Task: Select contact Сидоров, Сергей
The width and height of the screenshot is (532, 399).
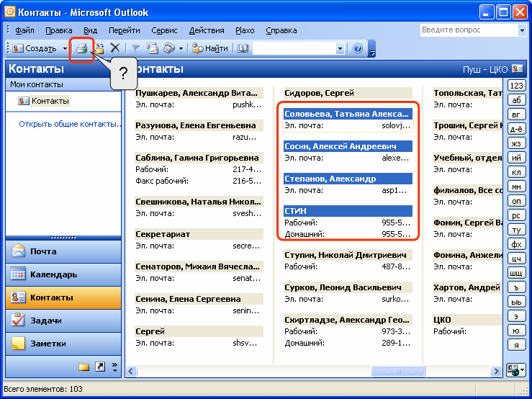Action: [348, 93]
